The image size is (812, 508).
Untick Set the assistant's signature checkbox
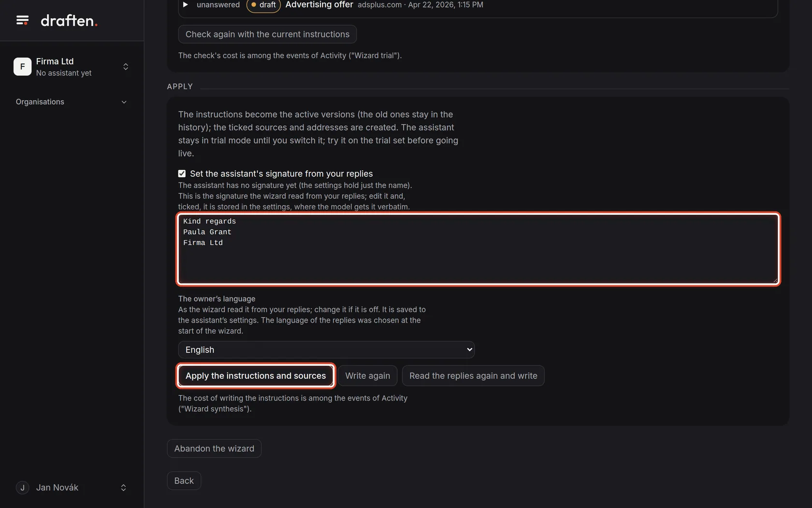point(182,174)
